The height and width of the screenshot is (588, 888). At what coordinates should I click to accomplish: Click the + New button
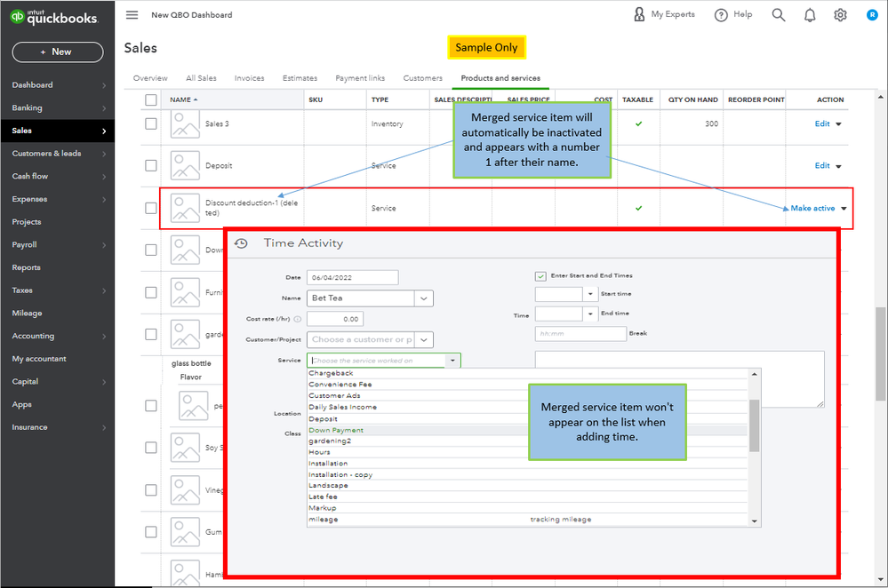pos(58,52)
